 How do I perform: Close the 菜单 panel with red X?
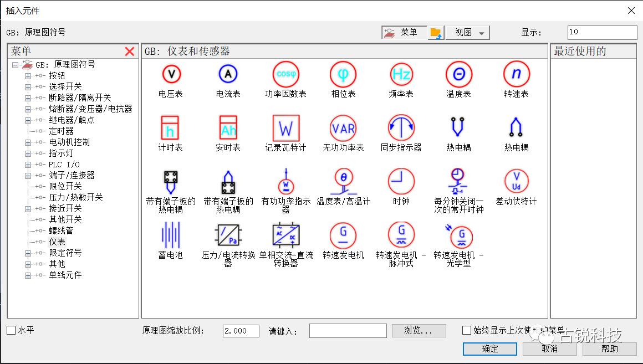(x=130, y=51)
